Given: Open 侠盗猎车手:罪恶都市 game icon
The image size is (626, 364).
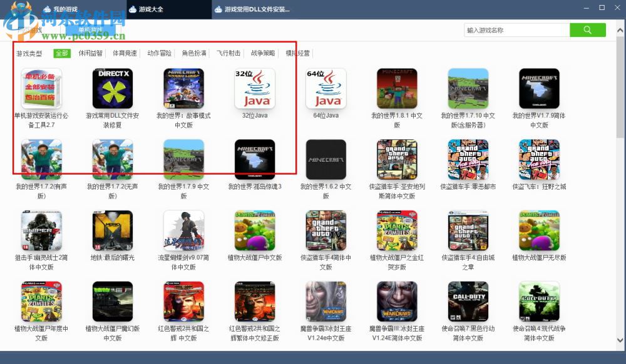Looking at the screenshot, I should (x=468, y=159).
